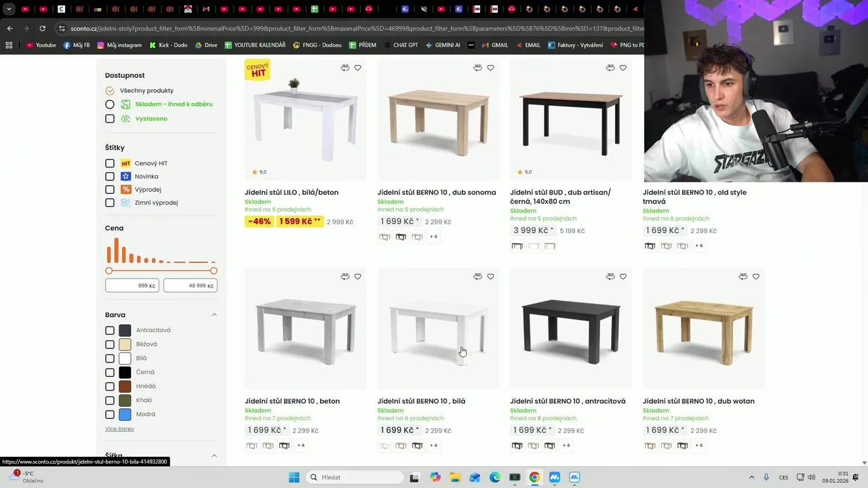Image resolution: width=868 pixels, height=488 pixels.
Task: Check the Cenový HIT filter
Action: [110, 163]
